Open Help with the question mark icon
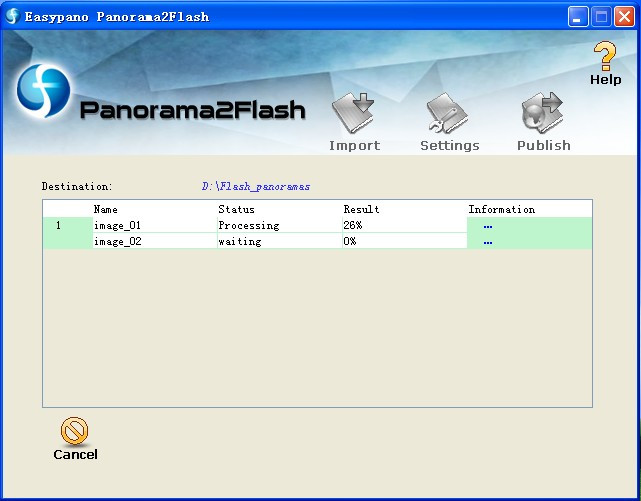The height and width of the screenshot is (501, 641). [605, 63]
